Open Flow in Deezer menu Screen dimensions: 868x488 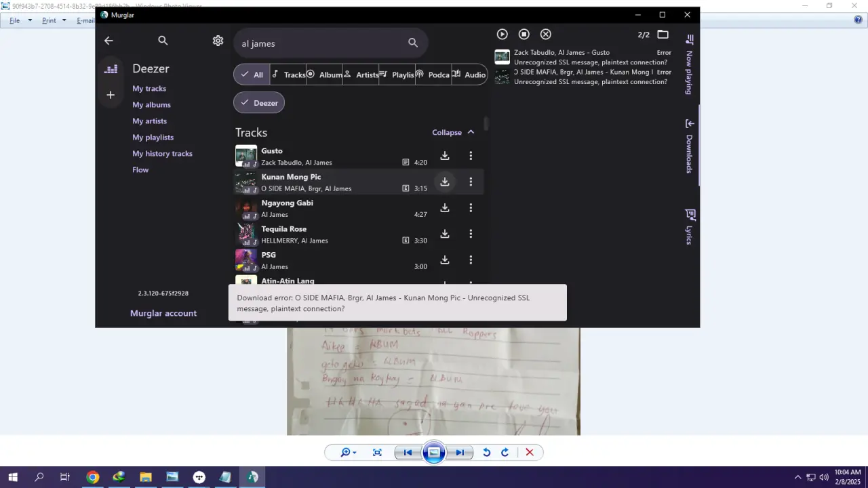pyautogui.click(x=140, y=170)
